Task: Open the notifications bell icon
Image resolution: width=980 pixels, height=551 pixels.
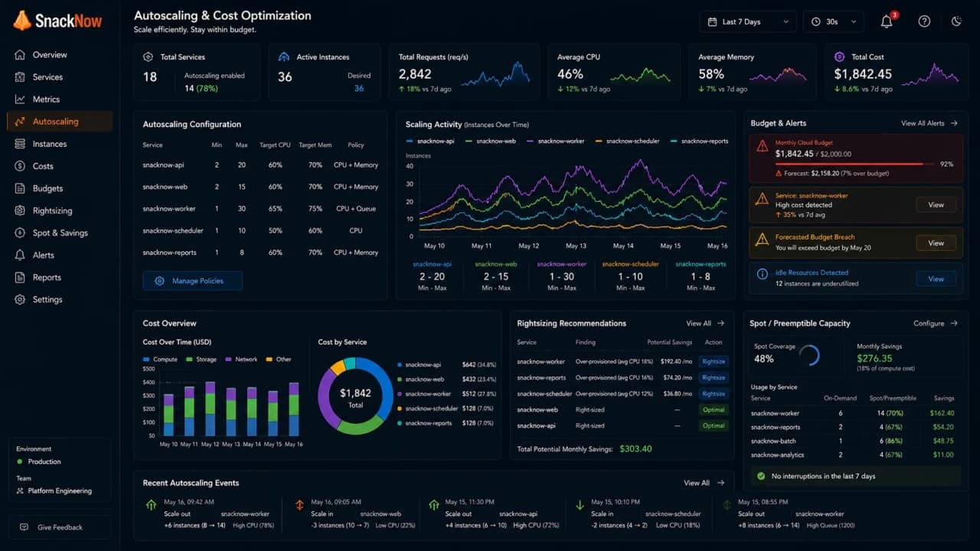Action: pos(887,21)
